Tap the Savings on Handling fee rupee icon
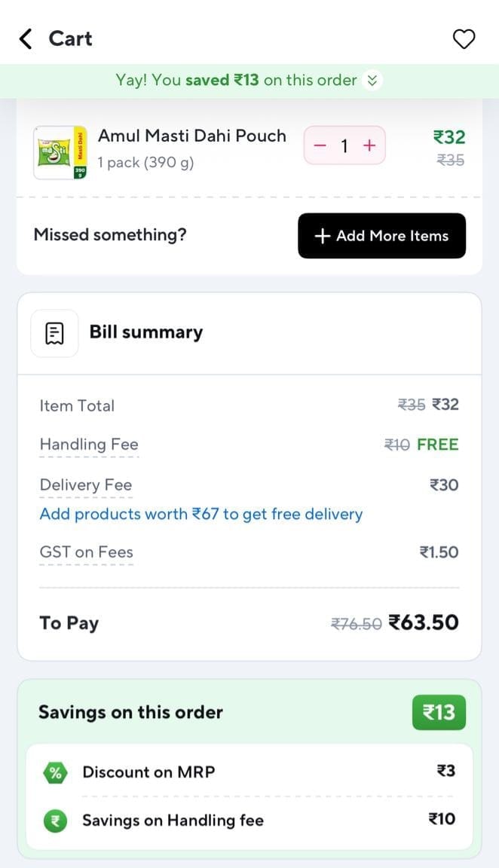 coord(55,821)
